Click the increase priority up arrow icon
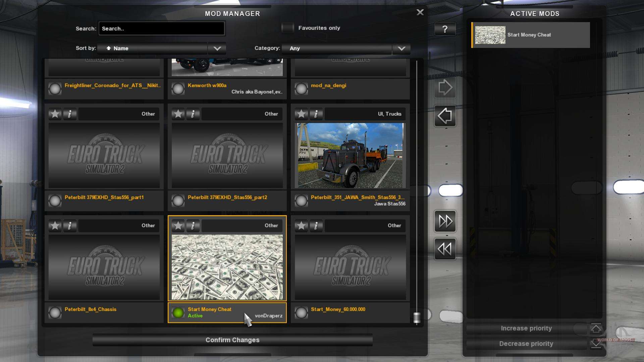The height and width of the screenshot is (362, 644). [x=596, y=328]
